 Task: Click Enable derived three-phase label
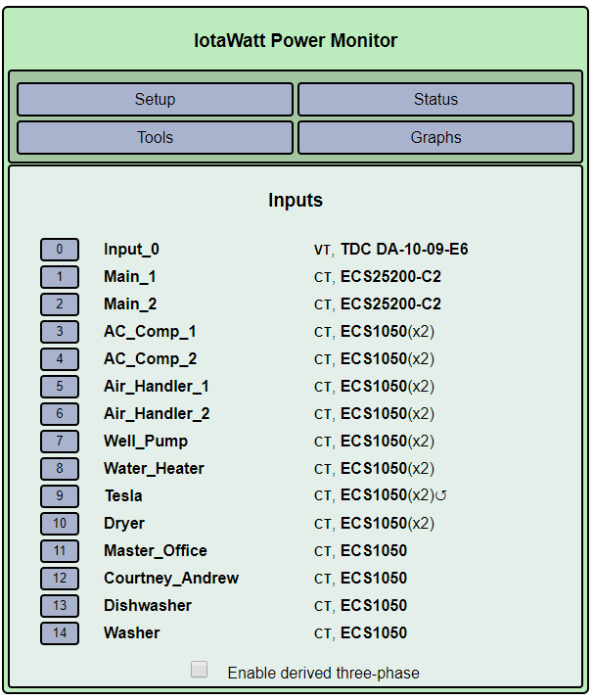click(323, 673)
